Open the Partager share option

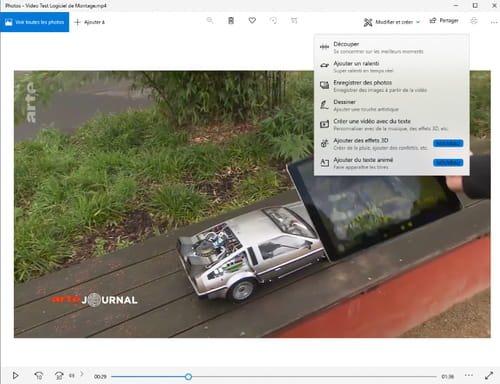[444, 21]
